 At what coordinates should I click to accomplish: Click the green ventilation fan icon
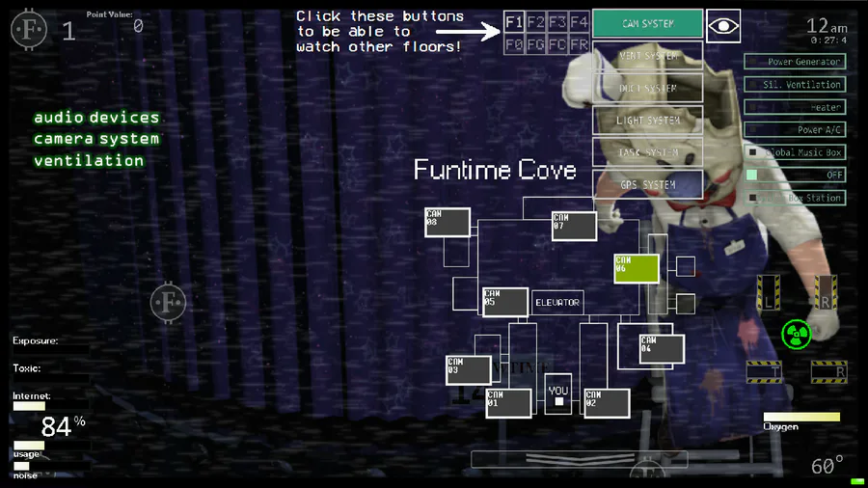click(796, 335)
